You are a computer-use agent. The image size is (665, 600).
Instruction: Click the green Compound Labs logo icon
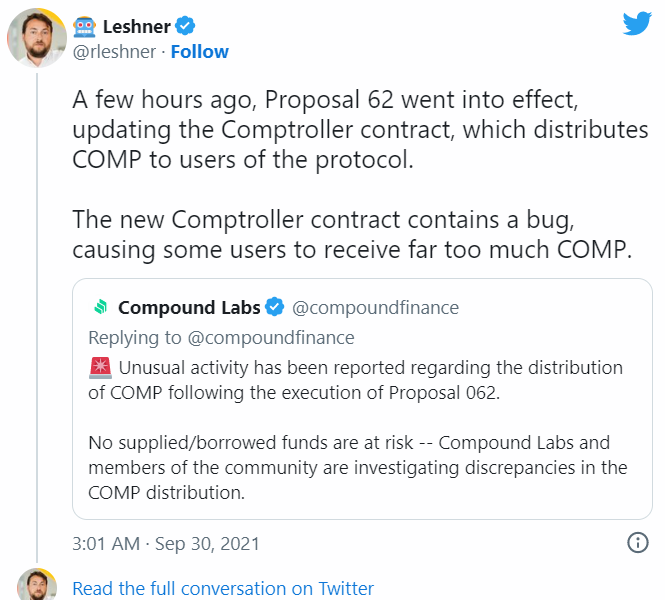(100, 307)
